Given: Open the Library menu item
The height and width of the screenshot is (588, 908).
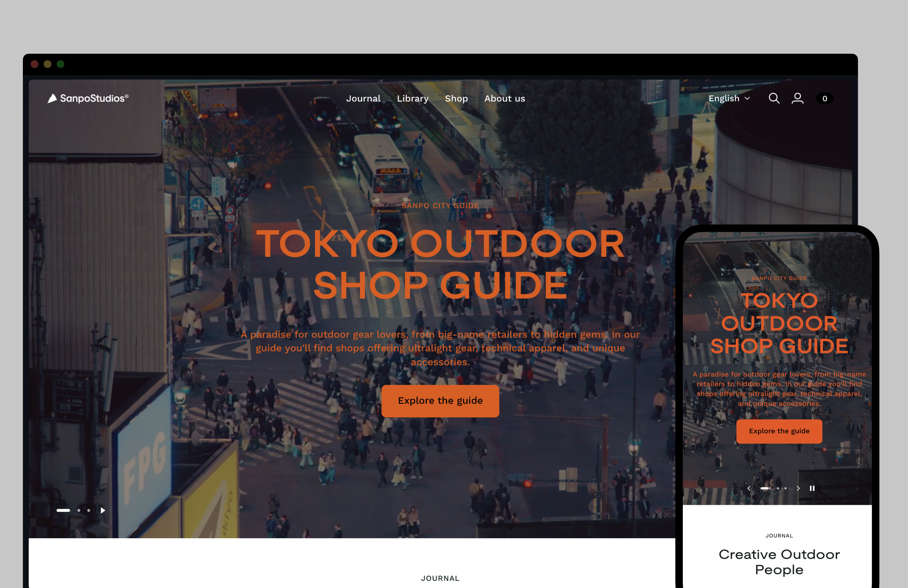Looking at the screenshot, I should (x=413, y=98).
